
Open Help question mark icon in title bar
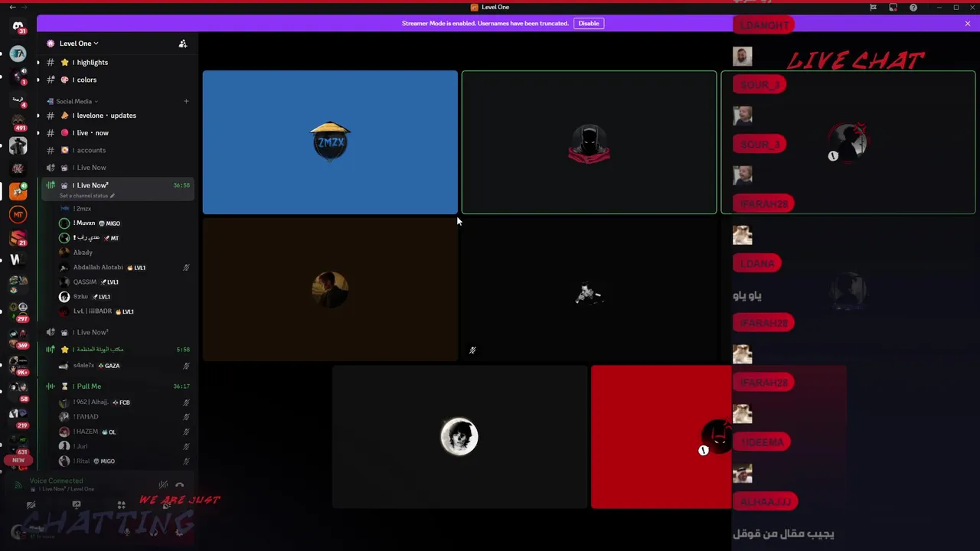tap(913, 8)
